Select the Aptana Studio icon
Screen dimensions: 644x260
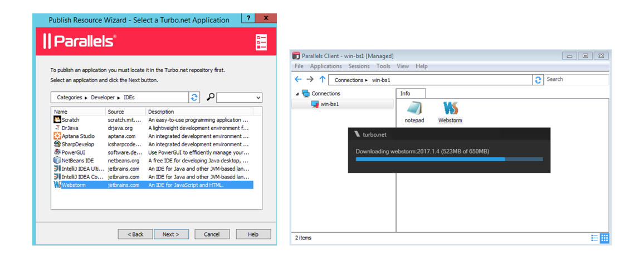(x=57, y=136)
